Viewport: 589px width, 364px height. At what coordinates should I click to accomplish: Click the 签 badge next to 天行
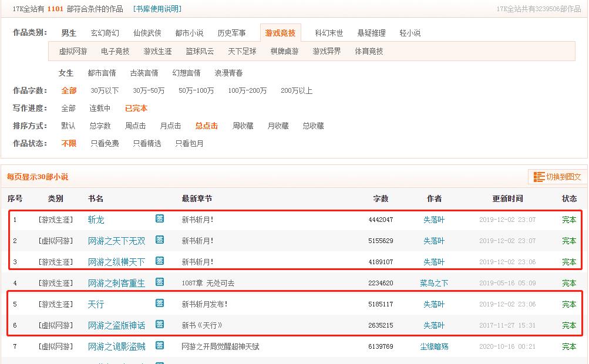(160, 304)
